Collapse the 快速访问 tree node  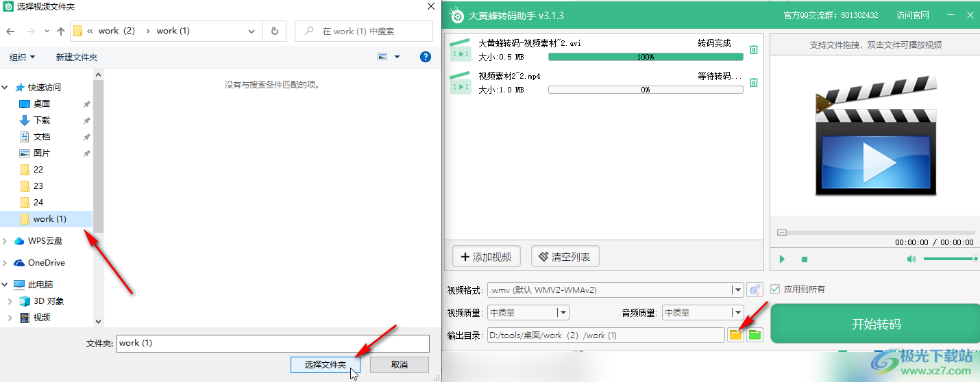click(x=5, y=87)
